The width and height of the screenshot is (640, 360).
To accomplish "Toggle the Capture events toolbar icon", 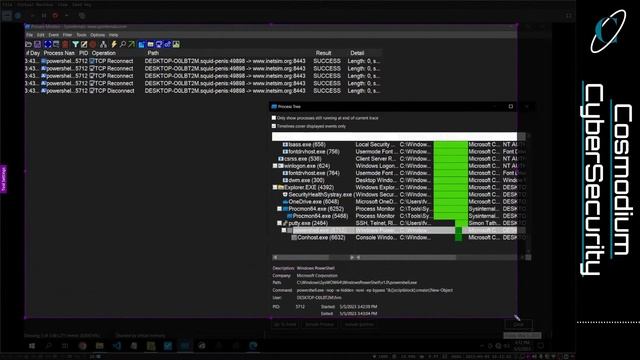I will point(48,44).
